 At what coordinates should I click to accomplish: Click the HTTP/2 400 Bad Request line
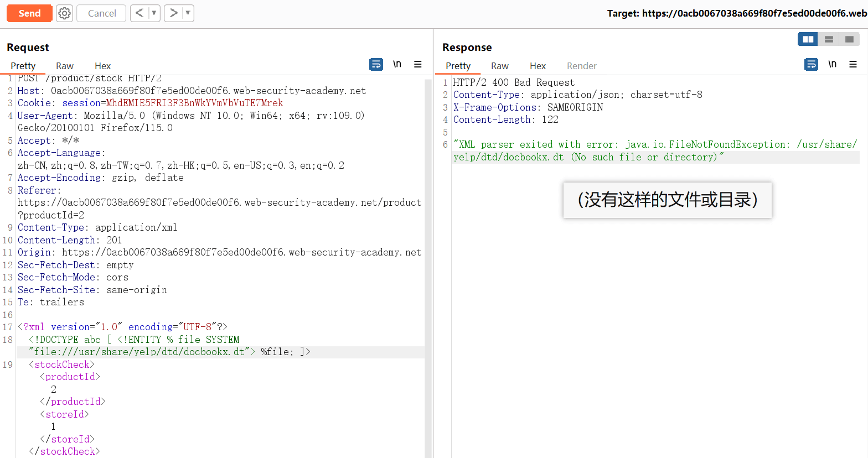pos(514,82)
